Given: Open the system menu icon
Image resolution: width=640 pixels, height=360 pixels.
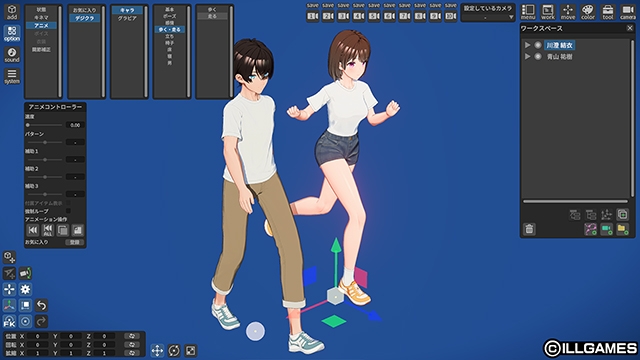Looking at the screenshot, I should coord(12,76).
